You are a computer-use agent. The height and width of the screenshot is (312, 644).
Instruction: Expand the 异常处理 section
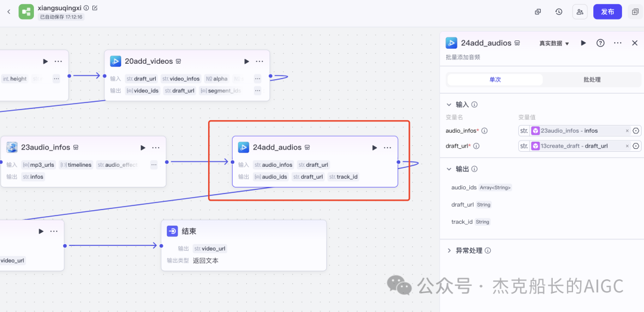pyautogui.click(x=449, y=251)
